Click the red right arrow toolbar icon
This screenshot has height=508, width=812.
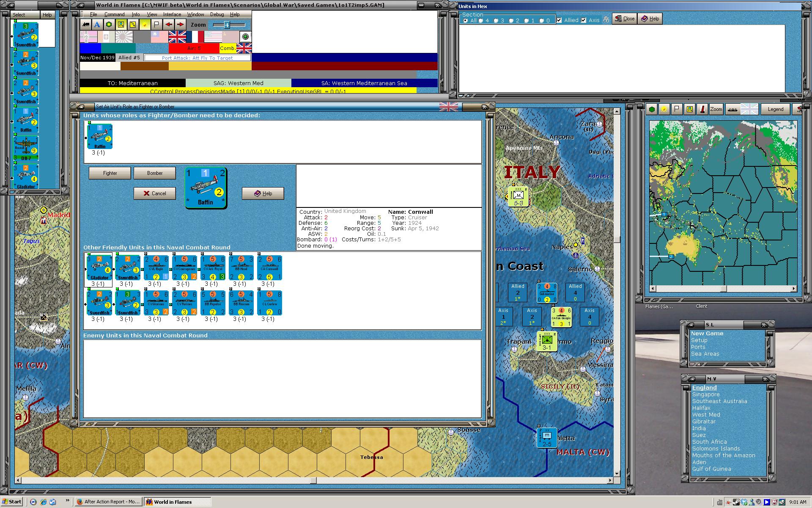point(180,25)
